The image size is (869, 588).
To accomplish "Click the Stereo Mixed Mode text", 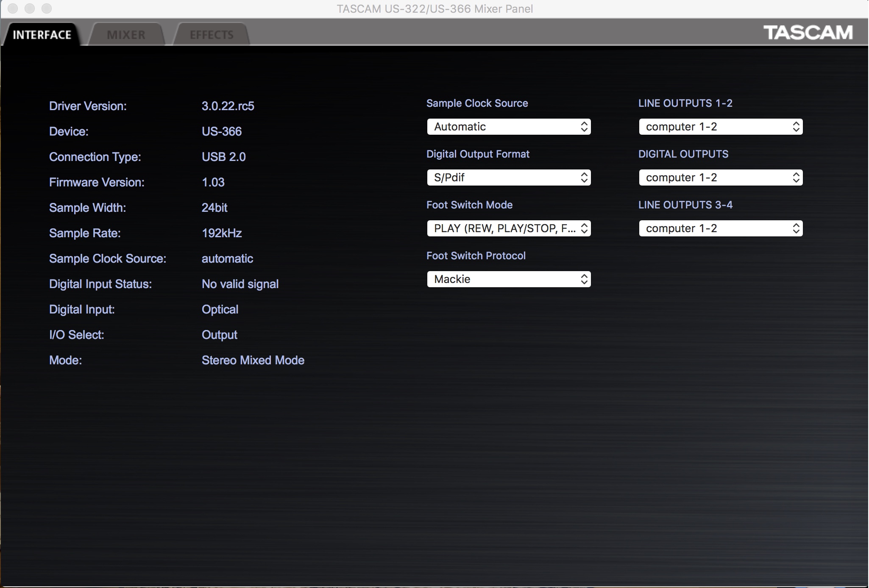I will 253,360.
